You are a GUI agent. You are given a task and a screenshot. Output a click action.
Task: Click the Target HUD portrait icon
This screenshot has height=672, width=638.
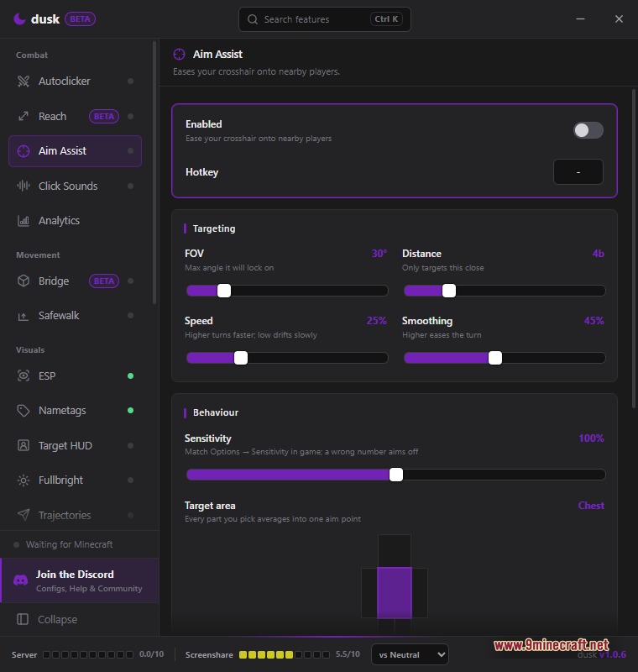tap(24, 445)
